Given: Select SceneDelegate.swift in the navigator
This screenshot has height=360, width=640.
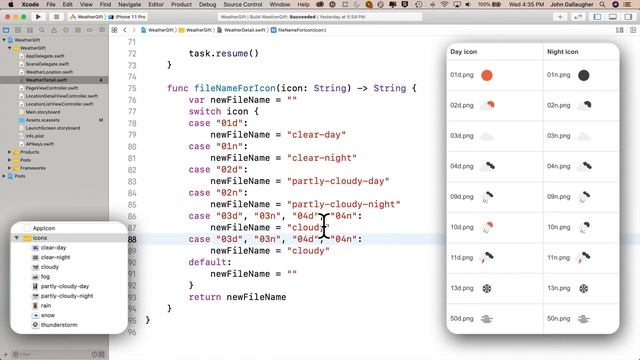Looking at the screenshot, I should (x=47, y=64).
